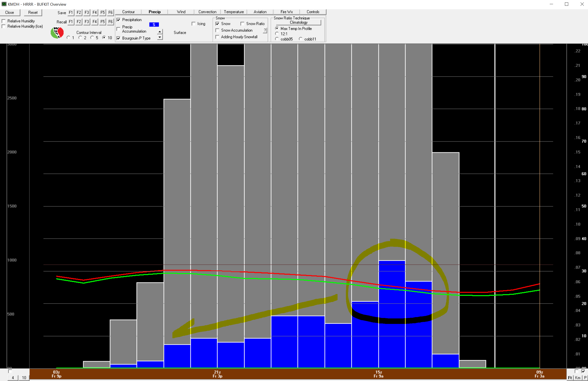588x381 pixels.
Task: Select Ft height units button
Action: pos(570,377)
